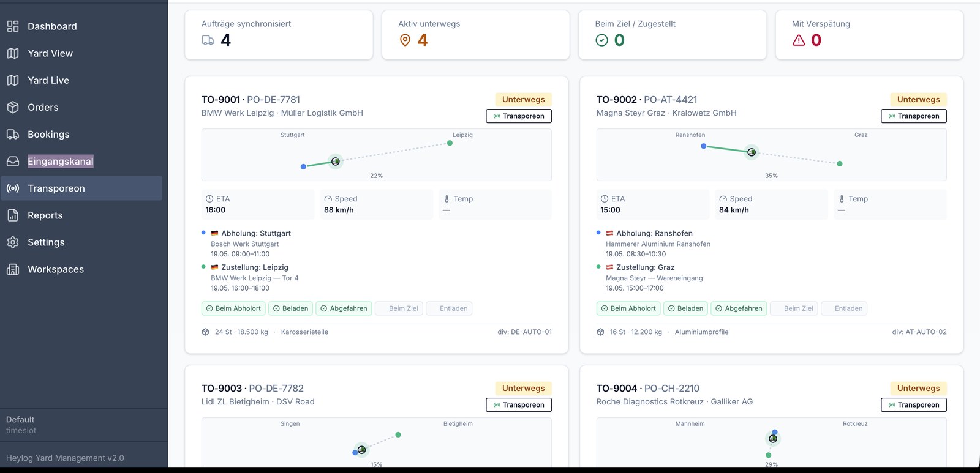Click the Transporeon broadcast icon in sidebar
This screenshot has width=980, height=473.
[x=13, y=188]
